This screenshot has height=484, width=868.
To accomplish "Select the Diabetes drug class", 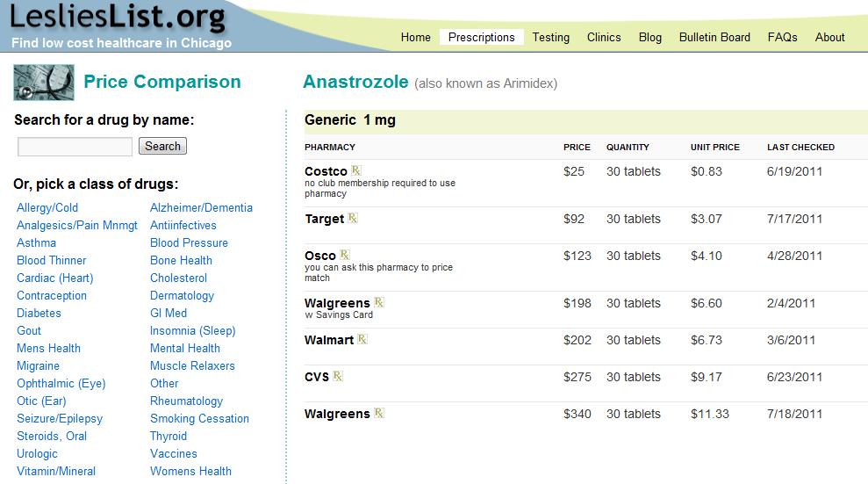I will 39,313.
